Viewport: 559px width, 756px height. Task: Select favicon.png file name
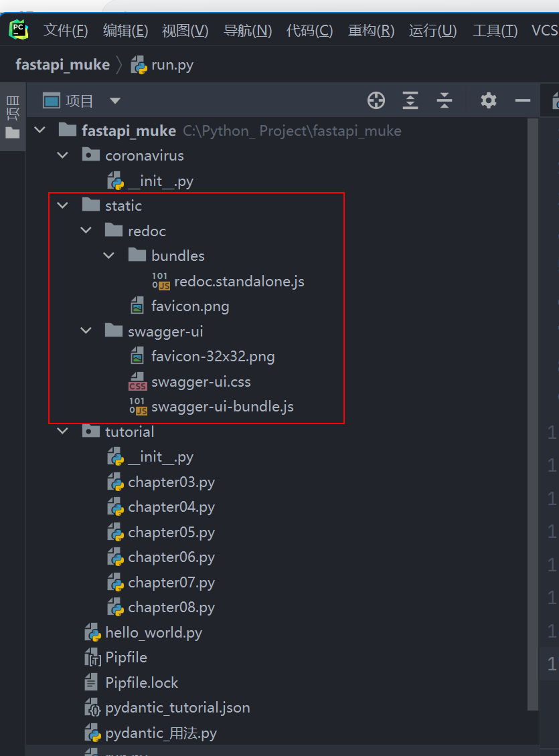click(x=190, y=306)
